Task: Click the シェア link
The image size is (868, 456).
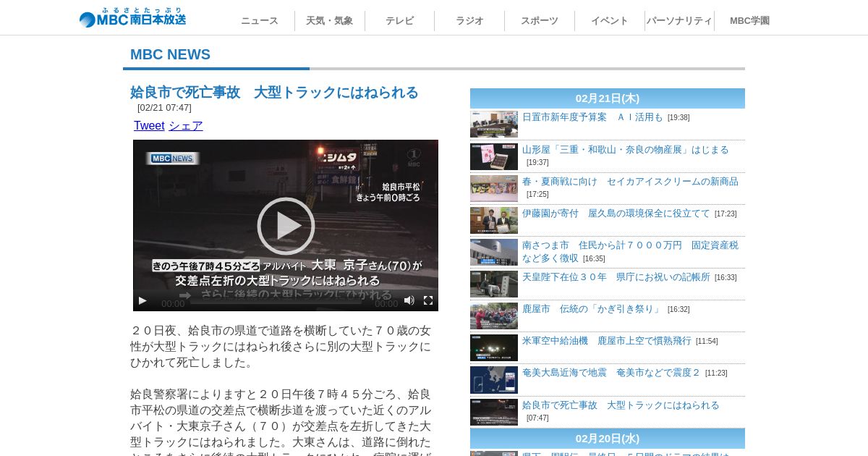Action: 186,126
